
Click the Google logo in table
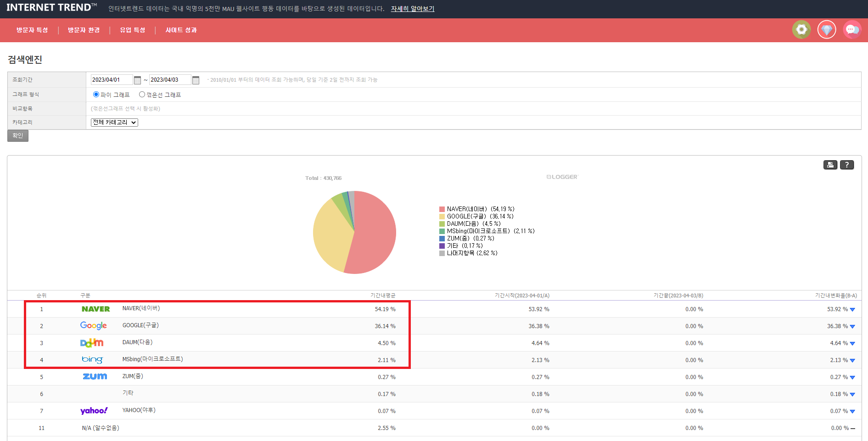(94, 326)
